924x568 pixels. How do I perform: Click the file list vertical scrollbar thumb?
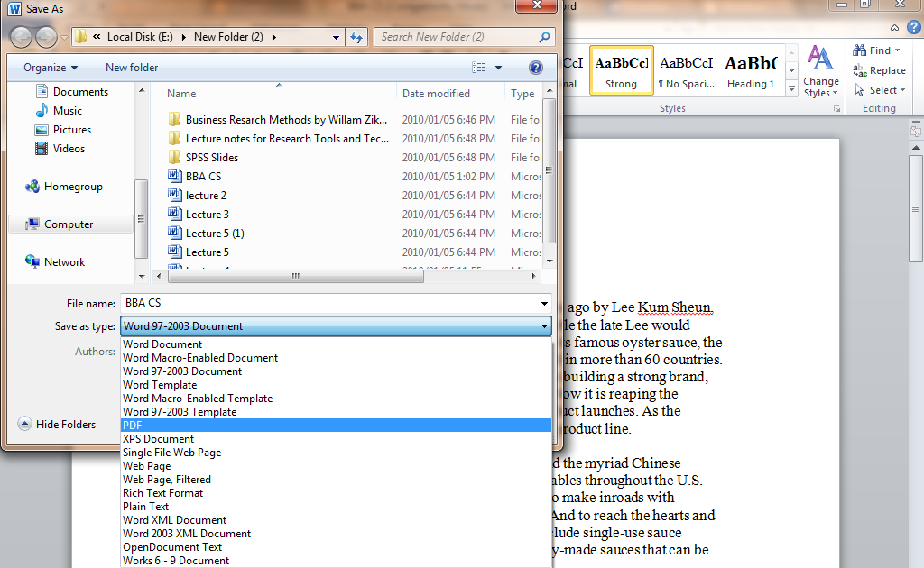[549, 170]
